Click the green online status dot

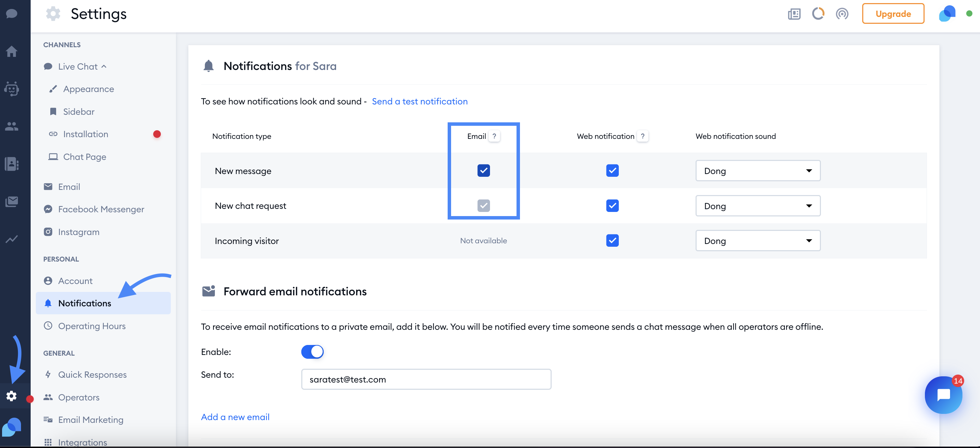point(969,14)
